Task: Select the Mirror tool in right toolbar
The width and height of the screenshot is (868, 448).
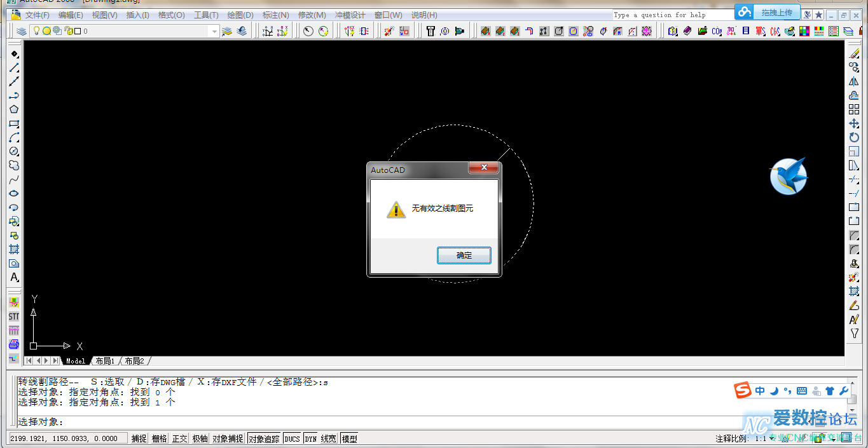Action: 854,81
